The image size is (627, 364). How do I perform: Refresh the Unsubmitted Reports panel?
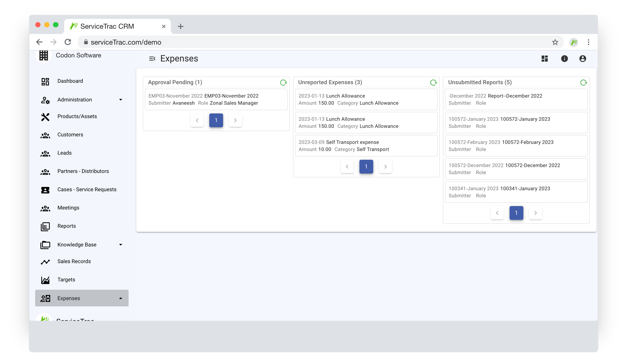tap(584, 83)
